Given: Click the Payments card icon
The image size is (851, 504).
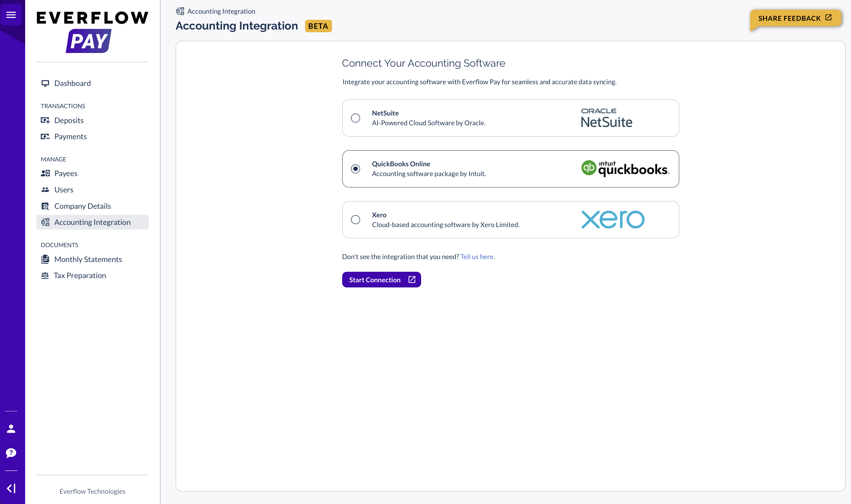Looking at the screenshot, I should pyautogui.click(x=45, y=136).
